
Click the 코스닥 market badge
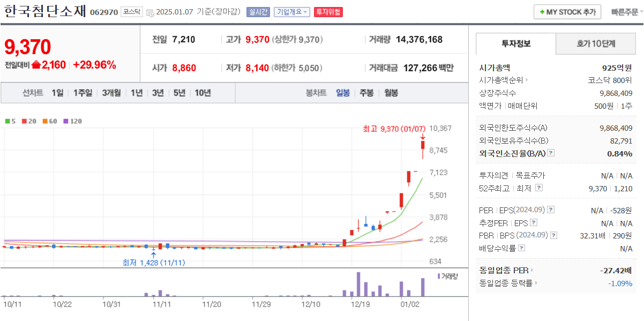coord(132,12)
